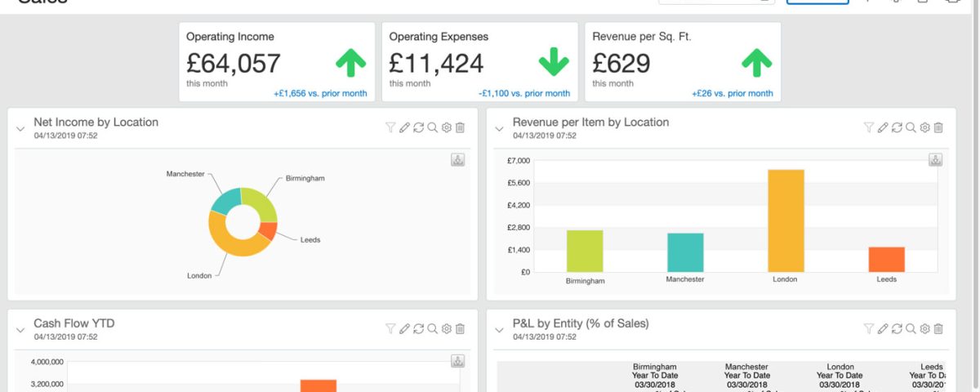Open the -£1,100 vs. prior month link
Screen dimensions: 980x392
524,94
